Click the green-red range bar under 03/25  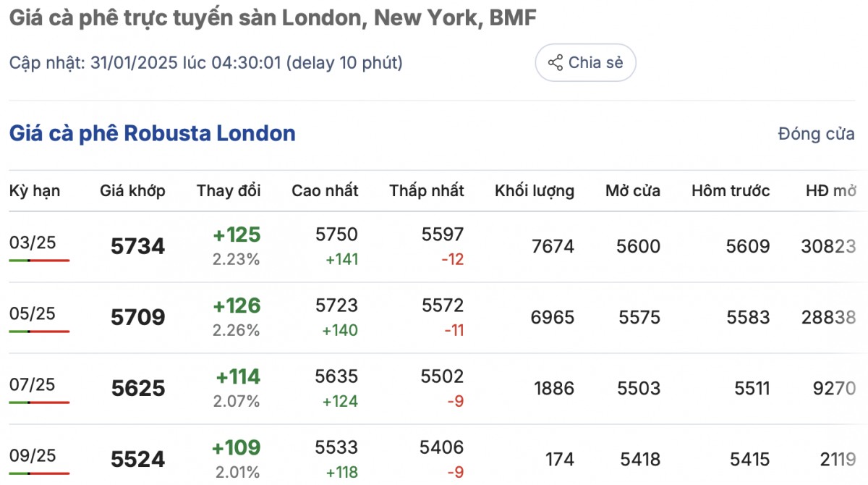point(39,260)
